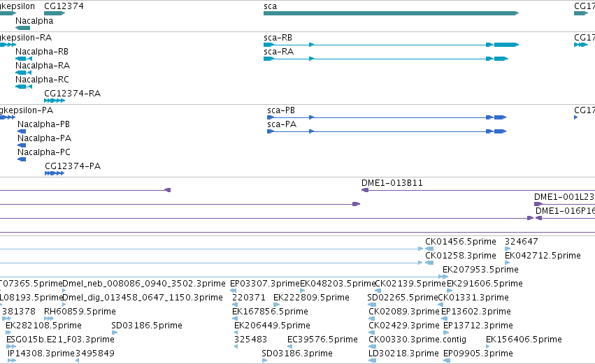The image size is (595, 364).
Task: Click the CG12374-RA transcript label
Action: (x=72, y=94)
